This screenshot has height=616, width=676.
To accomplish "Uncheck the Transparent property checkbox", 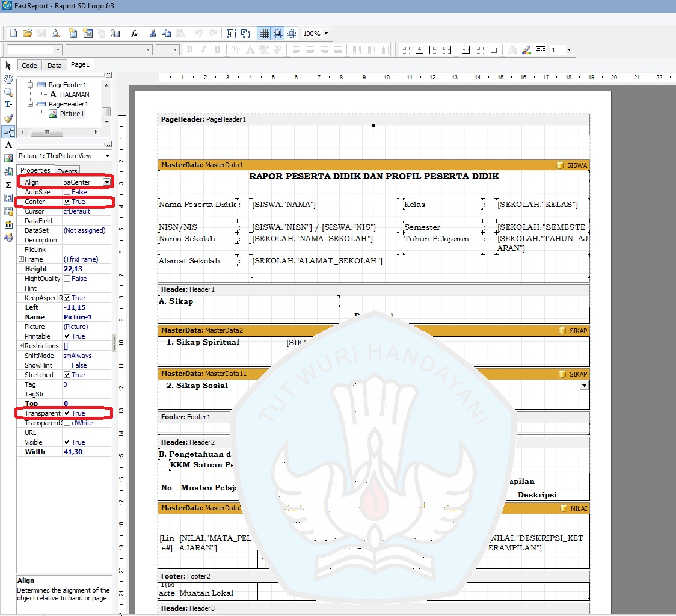I will [67, 413].
